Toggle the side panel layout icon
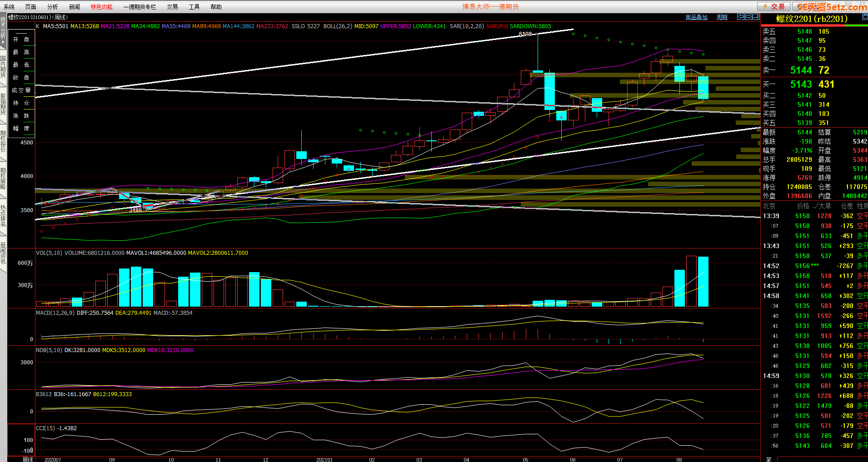The height and width of the screenshot is (462, 868). tap(756, 17)
